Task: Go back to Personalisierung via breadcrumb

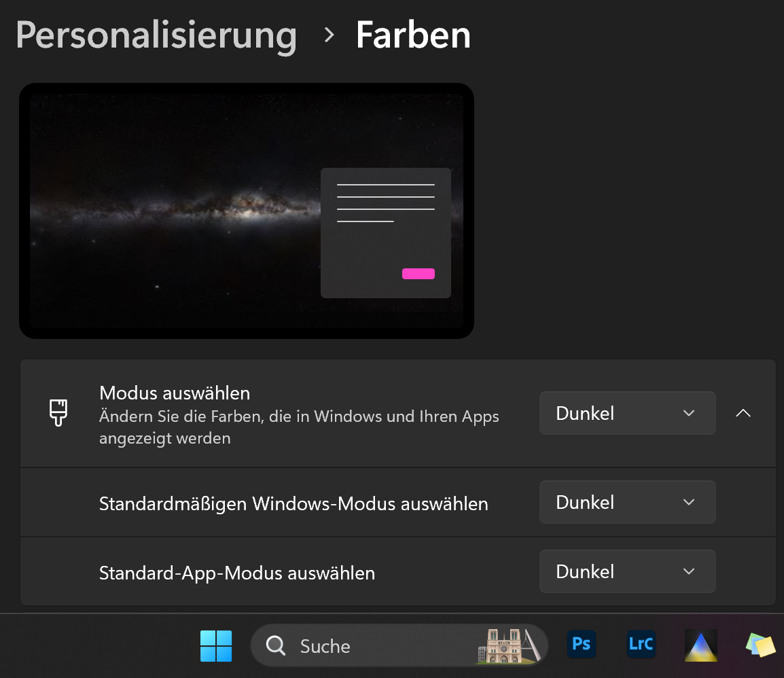Action: pyautogui.click(x=156, y=35)
